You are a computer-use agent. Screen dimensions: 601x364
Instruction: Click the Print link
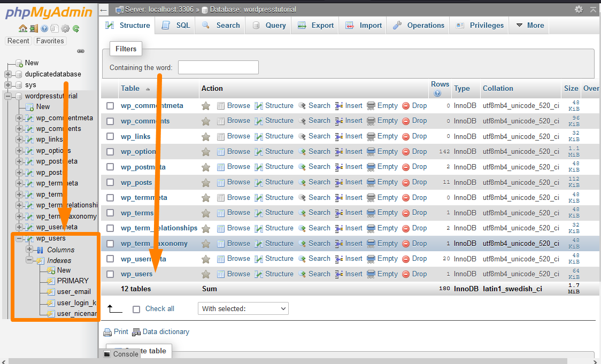pyautogui.click(x=121, y=332)
